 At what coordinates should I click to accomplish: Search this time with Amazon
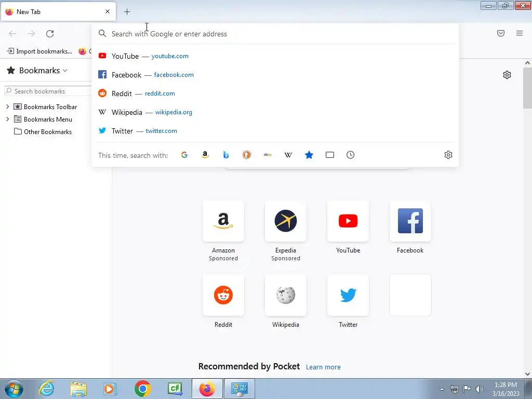pos(205,155)
